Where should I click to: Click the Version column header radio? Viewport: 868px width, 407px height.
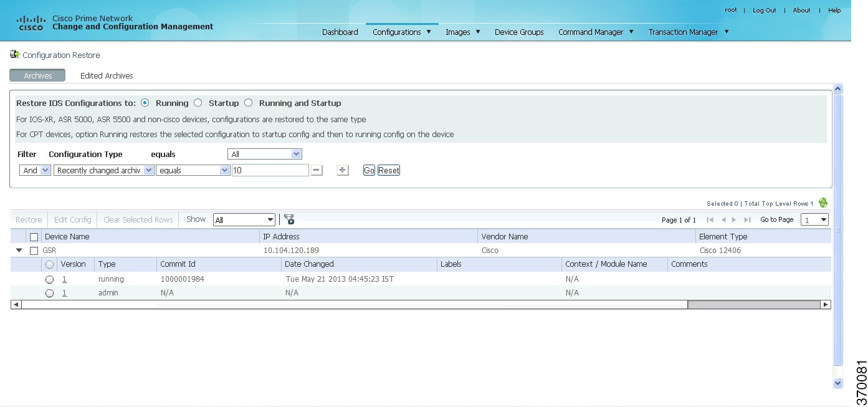(x=50, y=264)
